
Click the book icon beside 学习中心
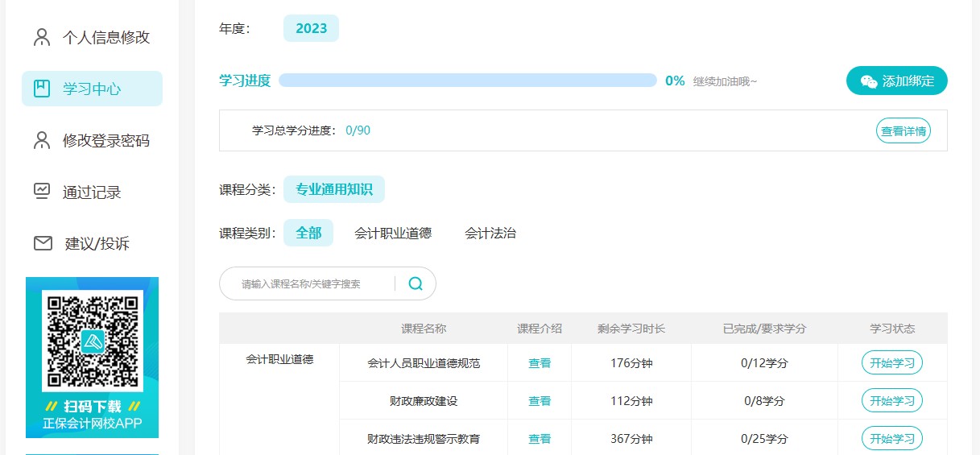pyautogui.click(x=42, y=89)
